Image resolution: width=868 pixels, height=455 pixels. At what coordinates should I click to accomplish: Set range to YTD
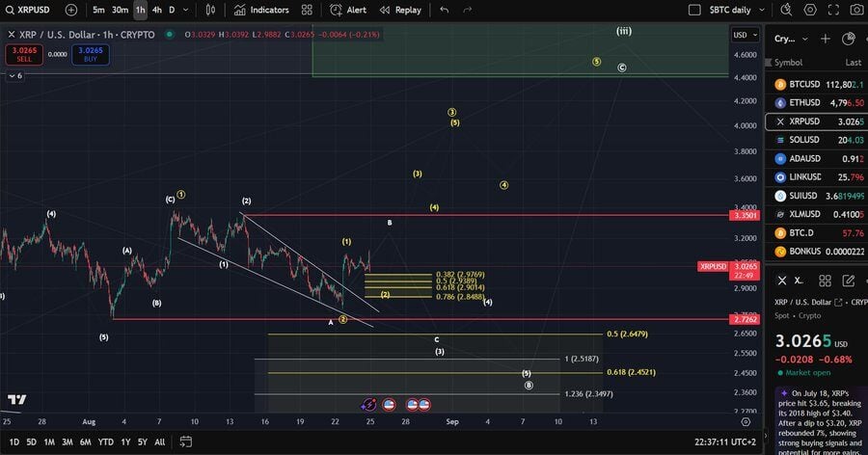coord(106,442)
